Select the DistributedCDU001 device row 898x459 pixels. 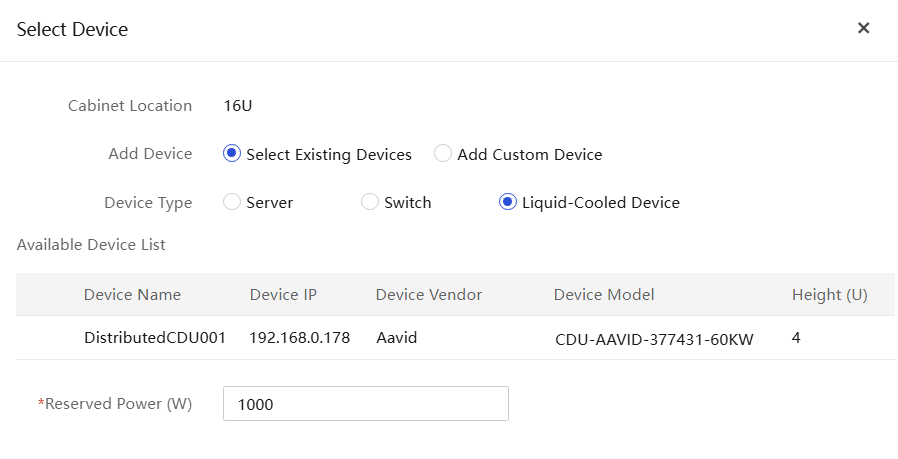455,338
